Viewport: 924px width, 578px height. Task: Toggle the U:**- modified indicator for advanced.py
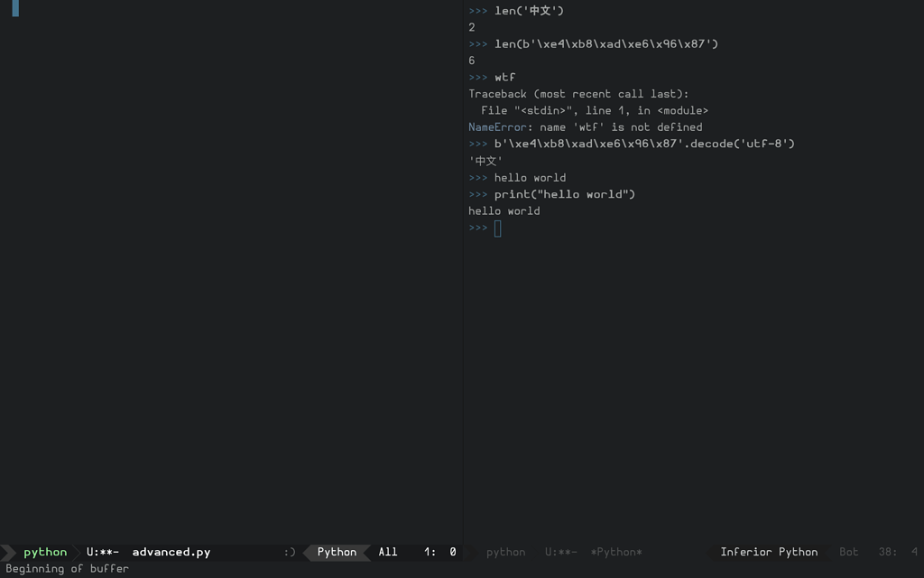(x=102, y=552)
